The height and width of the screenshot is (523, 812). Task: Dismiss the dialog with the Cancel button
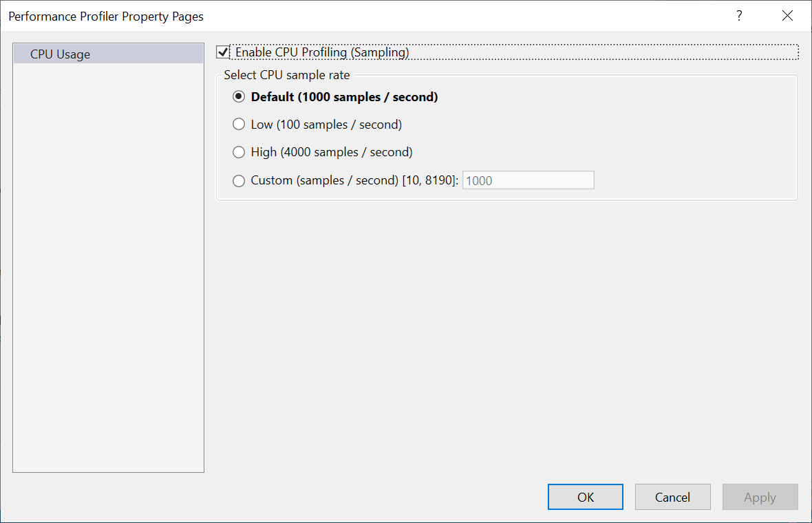(x=673, y=497)
